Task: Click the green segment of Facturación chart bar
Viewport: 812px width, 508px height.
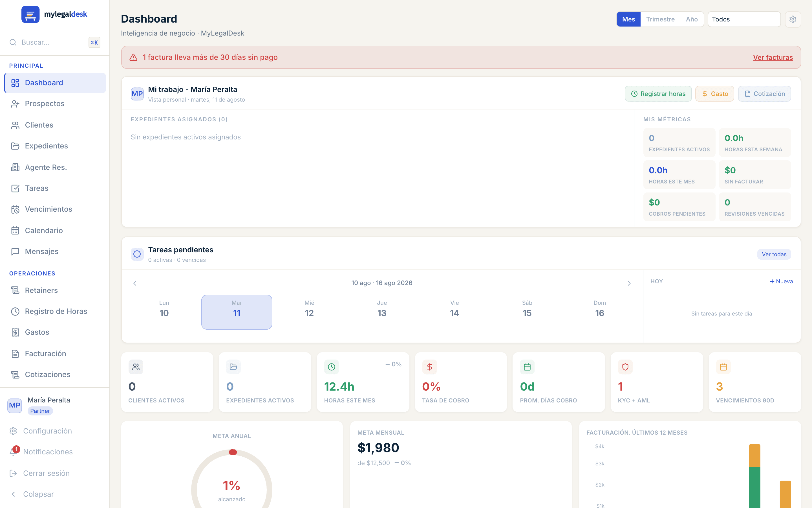Action: click(x=754, y=487)
